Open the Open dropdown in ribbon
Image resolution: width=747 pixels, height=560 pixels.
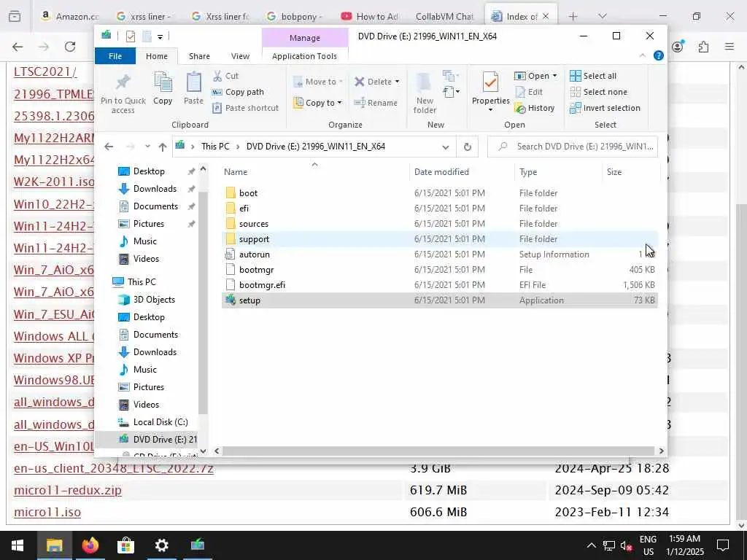[535, 76]
